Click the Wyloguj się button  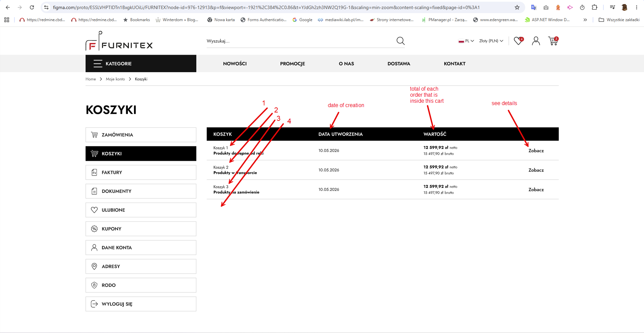141,304
